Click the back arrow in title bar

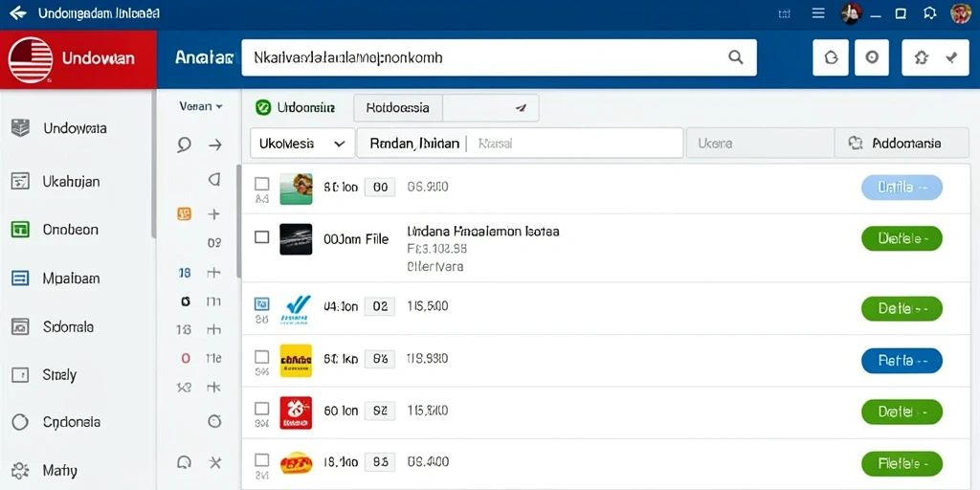18,12
